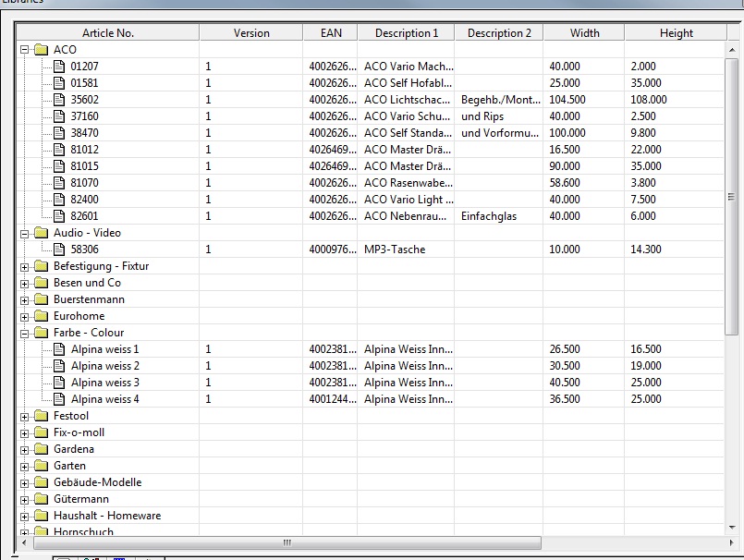The height and width of the screenshot is (560, 744).
Task: Expand the Gebäude-Modelle folder
Action: [24, 483]
